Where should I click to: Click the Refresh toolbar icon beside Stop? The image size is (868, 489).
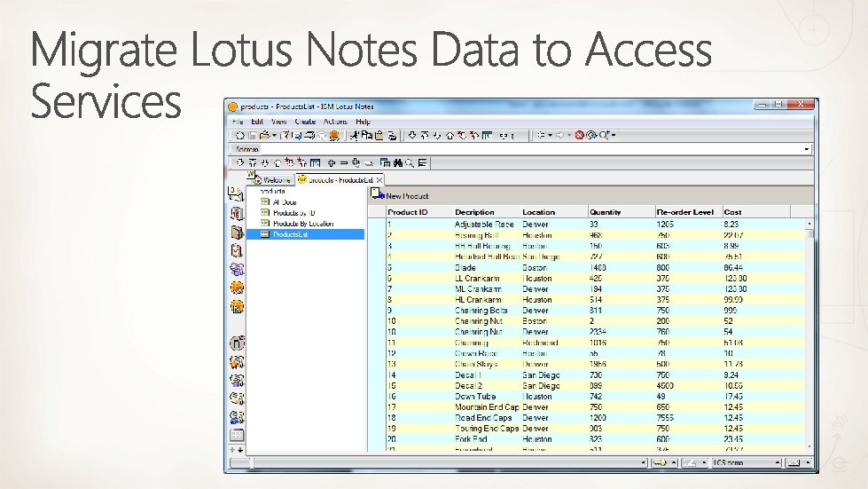[x=591, y=135]
